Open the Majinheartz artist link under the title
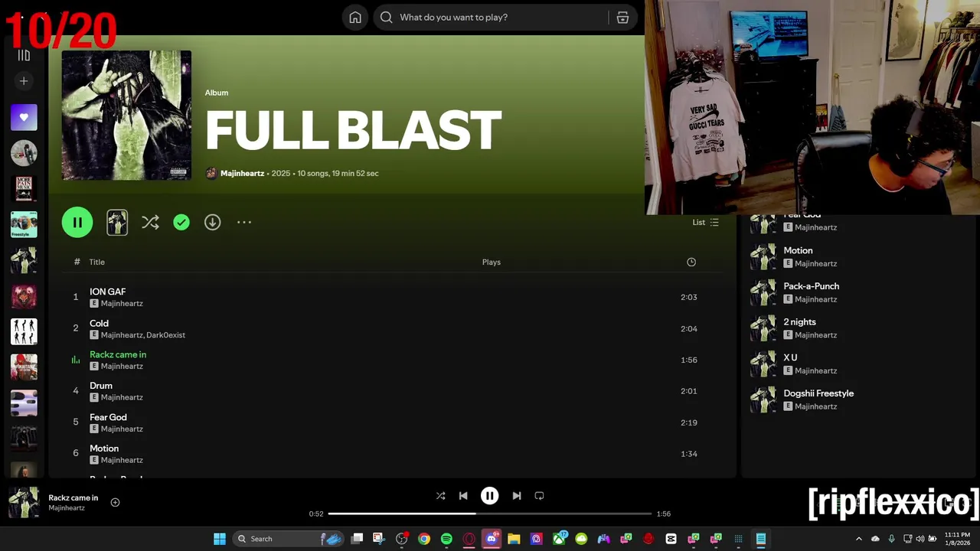This screenshot has width=980, height=551. (x=242, y=174)
